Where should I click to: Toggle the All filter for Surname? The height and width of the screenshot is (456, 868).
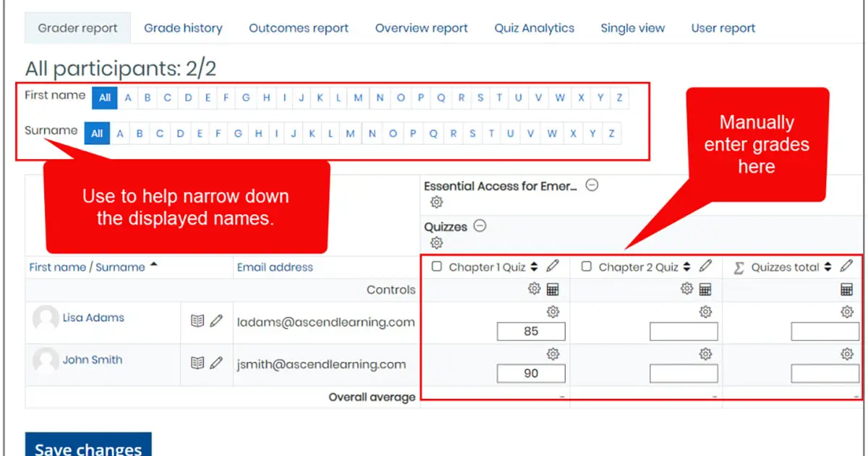click(96, 133)
